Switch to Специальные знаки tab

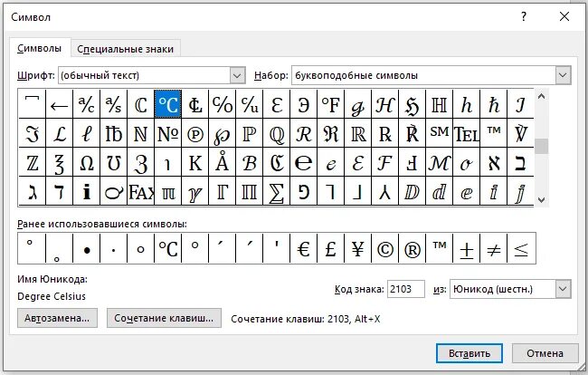tap(125, 49)
